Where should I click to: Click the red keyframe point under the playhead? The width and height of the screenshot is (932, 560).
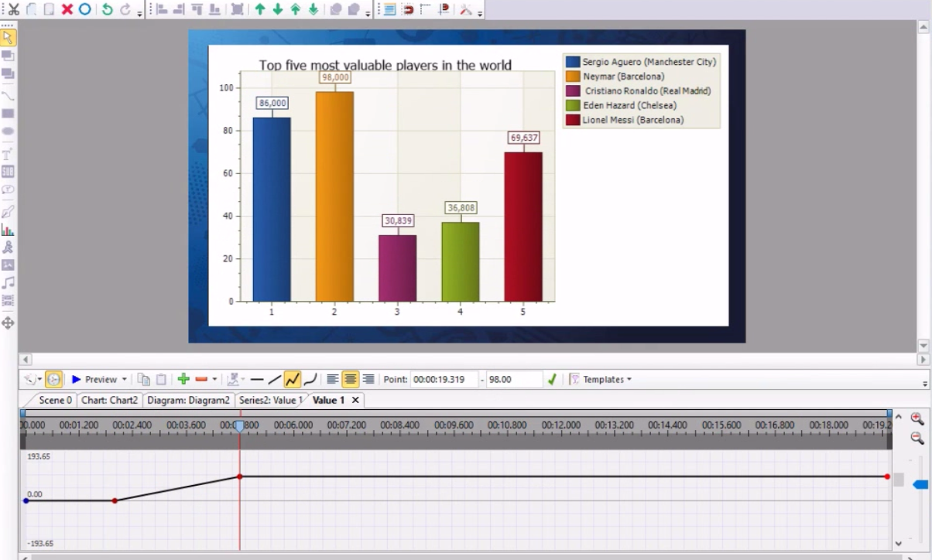tap(240, 476)
